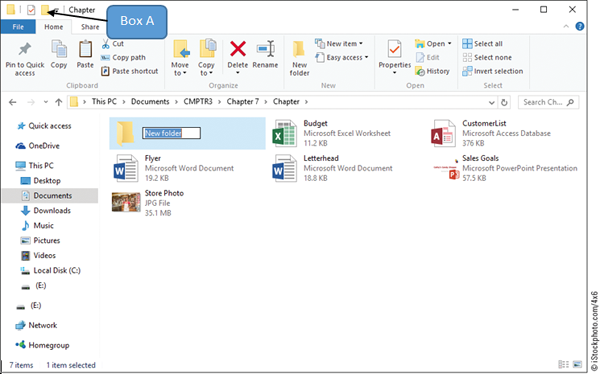Switch to Large icons view in status bar
The image size is (600, 374).
pyautogui.click(x=577, y=364)
